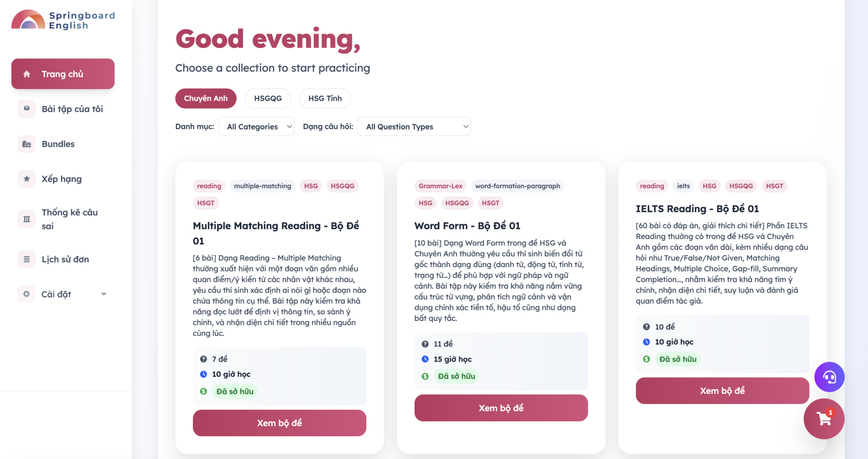Click the Bài tập của tôi icon

tap(27, 109)
